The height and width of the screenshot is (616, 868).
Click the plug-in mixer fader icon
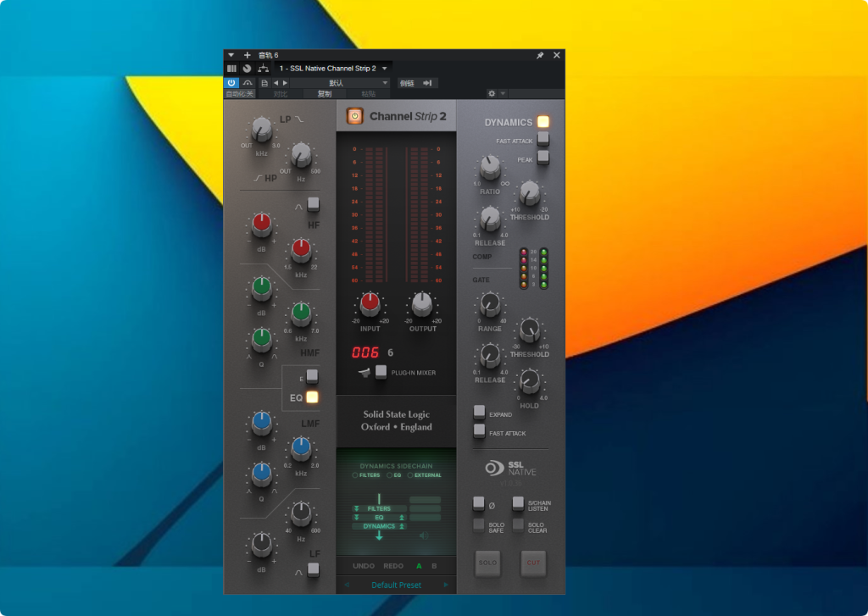(x=364, y=373)
